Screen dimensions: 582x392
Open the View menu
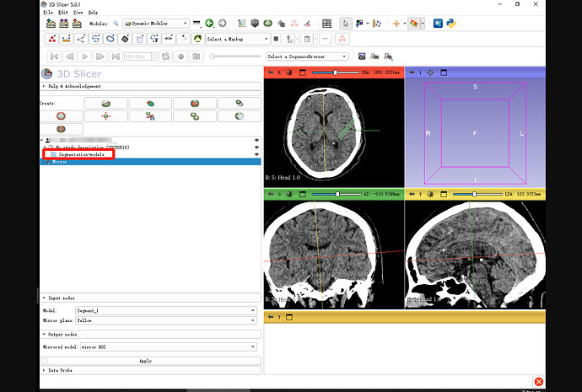(x=78, y=13)
